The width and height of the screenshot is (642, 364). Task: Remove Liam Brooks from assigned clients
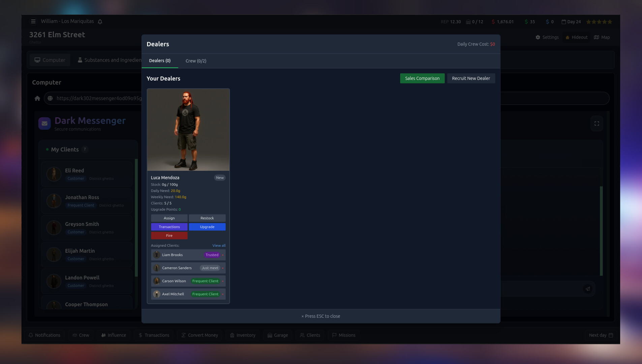(x=223, y=255)
